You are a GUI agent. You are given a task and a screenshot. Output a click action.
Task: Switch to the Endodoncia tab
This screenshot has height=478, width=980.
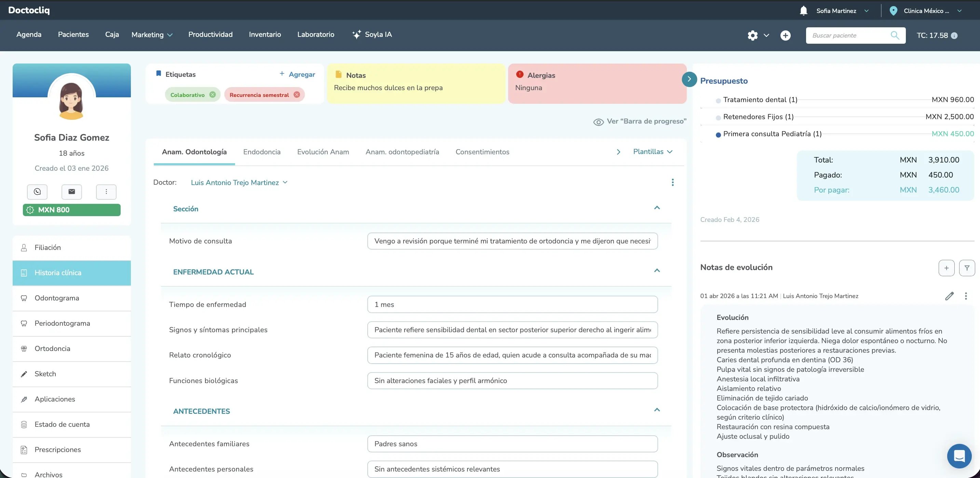click(262, 152)
